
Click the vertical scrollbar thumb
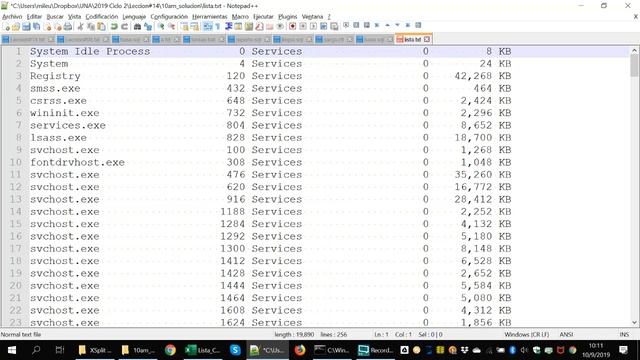coord(634,65)
